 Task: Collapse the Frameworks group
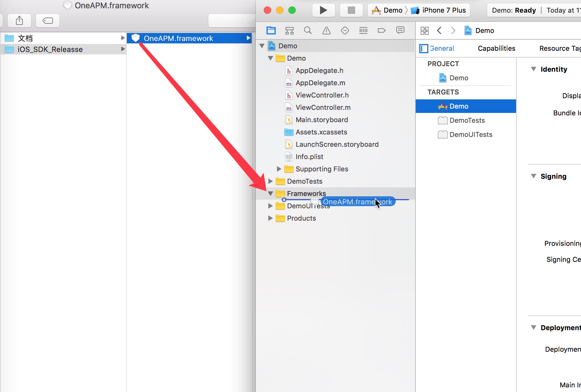click(270, 194)
